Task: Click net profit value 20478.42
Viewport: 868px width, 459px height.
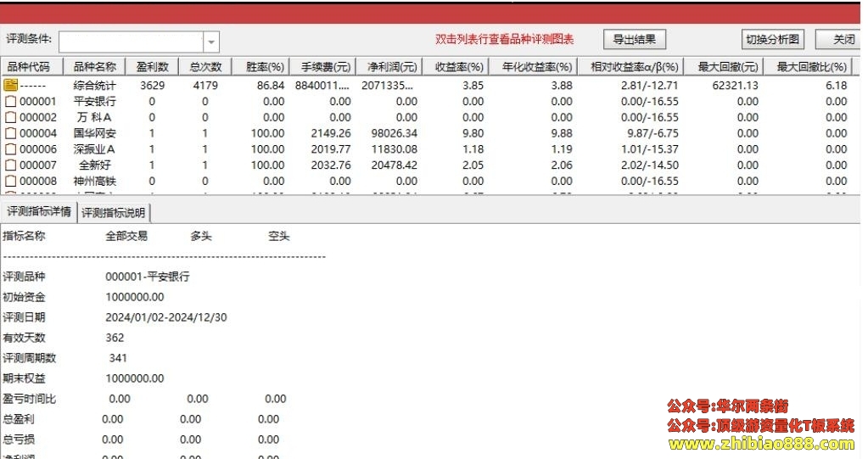Action: coord(395,165)
